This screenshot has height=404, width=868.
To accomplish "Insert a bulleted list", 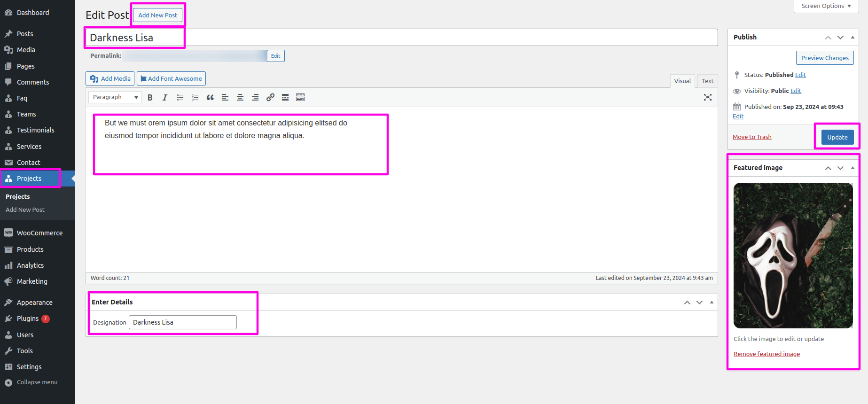I will click(180, 97).
